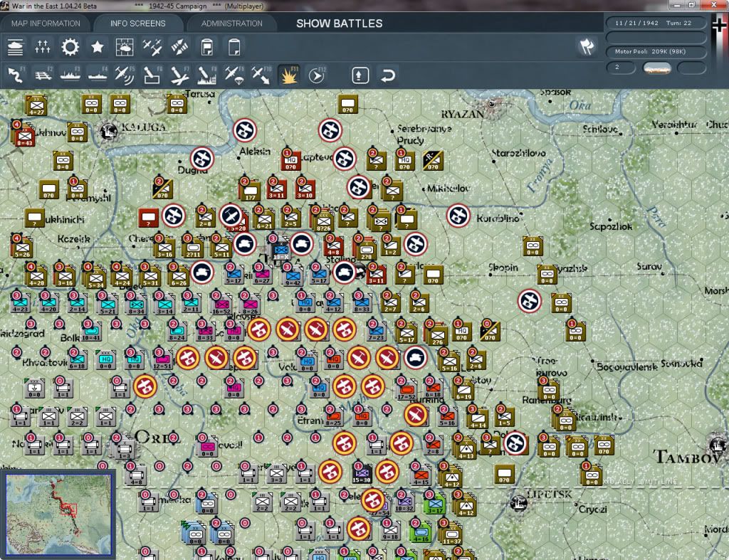Click the three-arrows reinforcement icon in toolbar
The width and height of the screenshot is (729, 560).
pyautogui.click(x=42, y=47)
